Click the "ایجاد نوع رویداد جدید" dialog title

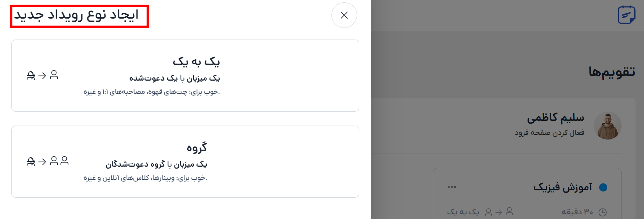pyautogui.click(x=77, y=15)
